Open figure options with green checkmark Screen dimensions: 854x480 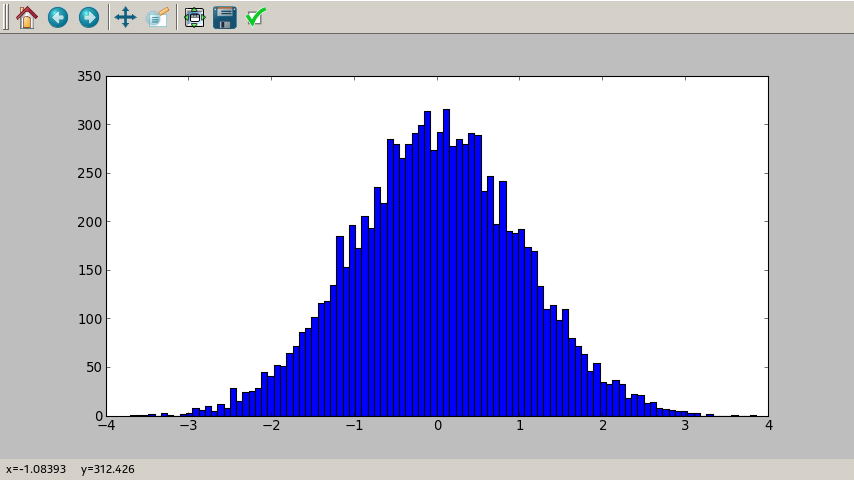[x=256, y=17]
